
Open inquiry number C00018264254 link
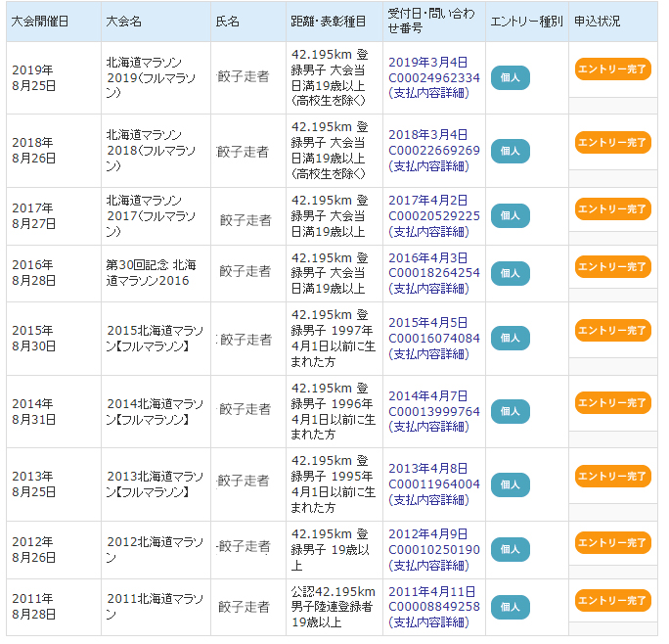click(x=434, y=273)
